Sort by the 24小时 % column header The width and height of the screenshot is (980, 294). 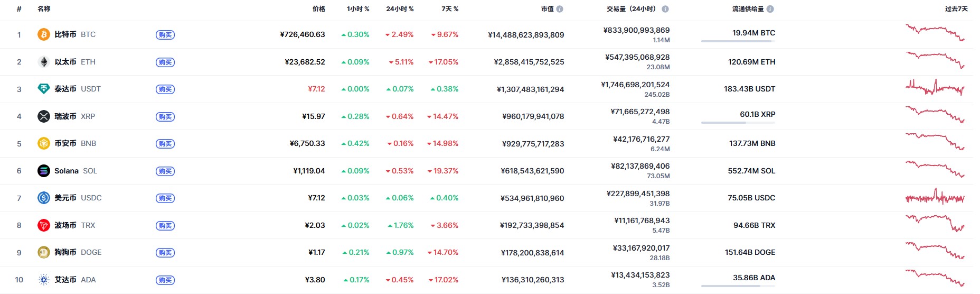(400, 9)
